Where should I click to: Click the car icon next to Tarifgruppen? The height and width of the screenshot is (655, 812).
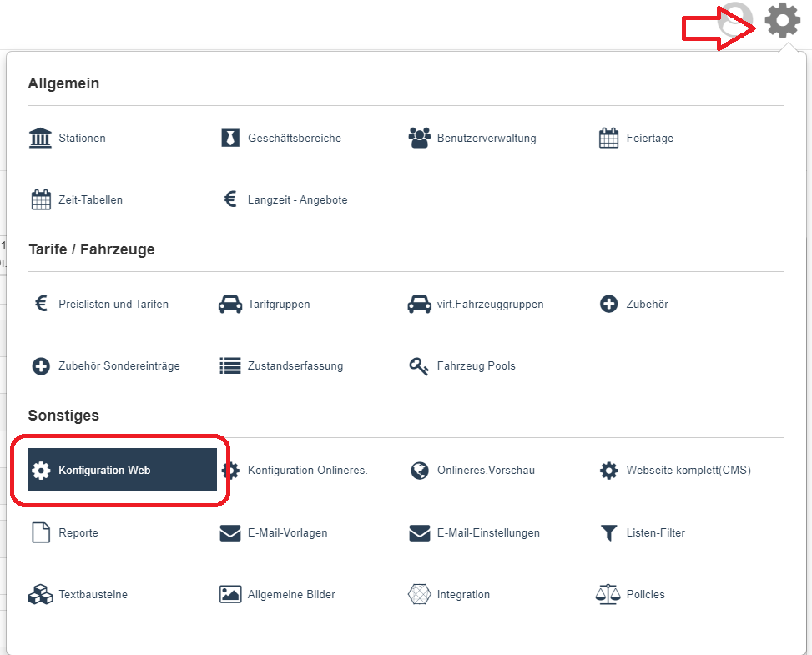coord(230,304)
